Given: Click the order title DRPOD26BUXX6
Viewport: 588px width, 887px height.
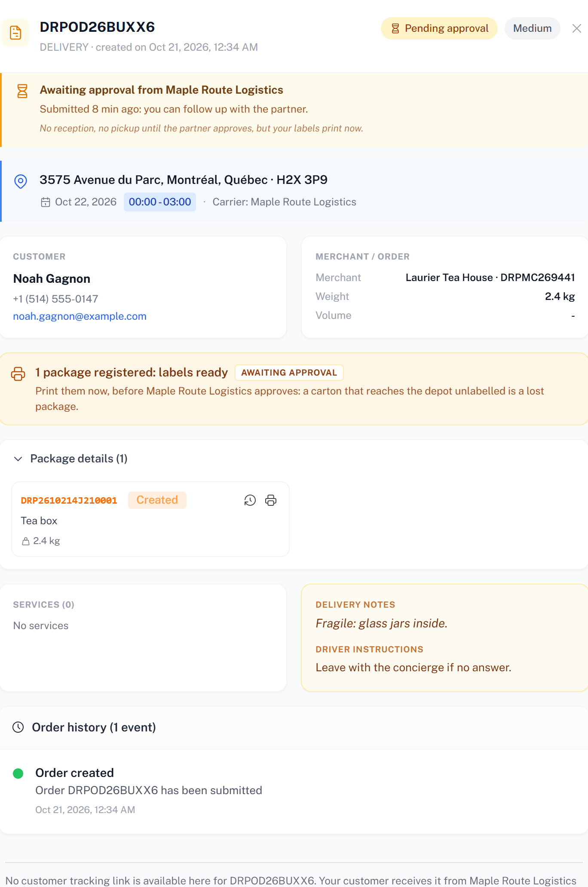Looking at the screenshot, I should click(98, 27).
